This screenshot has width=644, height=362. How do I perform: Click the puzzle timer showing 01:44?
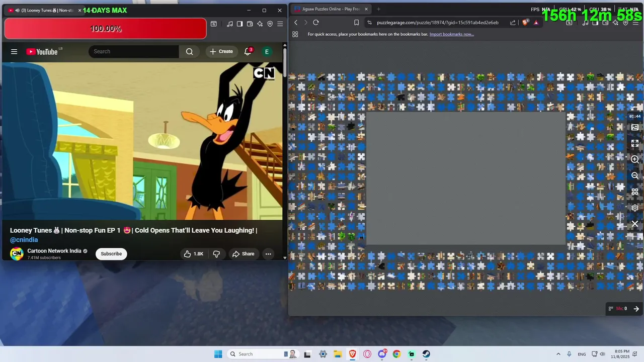click(634, 116)
